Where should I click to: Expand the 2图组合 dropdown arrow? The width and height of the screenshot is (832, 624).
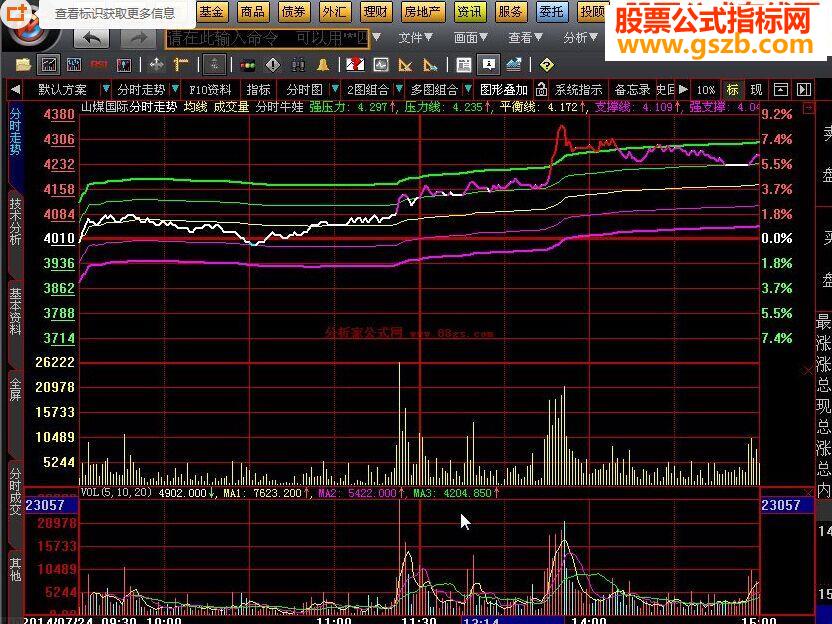[399, 89]
